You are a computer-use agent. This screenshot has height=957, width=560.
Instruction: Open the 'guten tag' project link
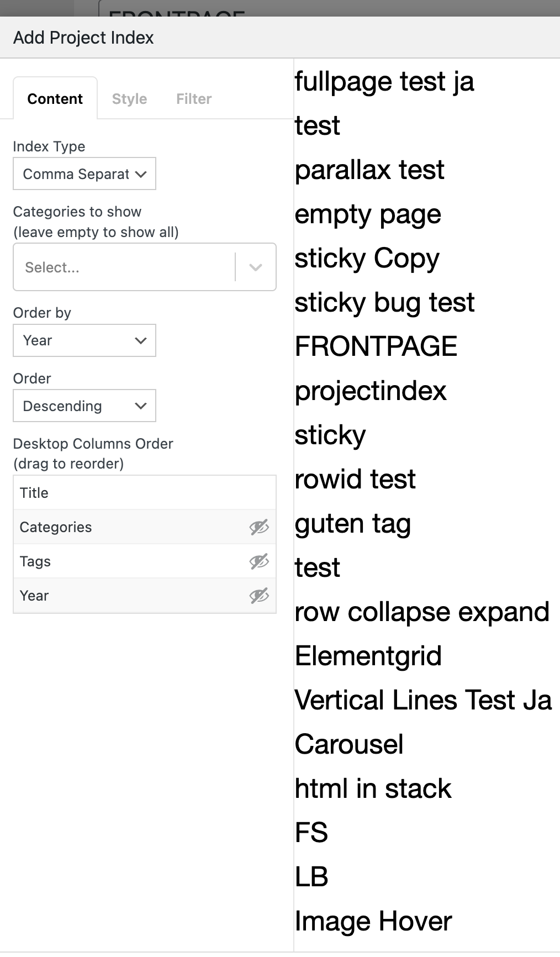(x=353, y=523)
